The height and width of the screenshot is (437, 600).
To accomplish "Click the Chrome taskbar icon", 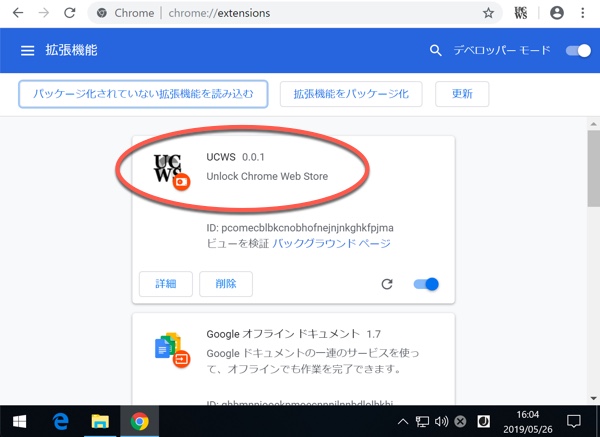I will click(140, 422).
